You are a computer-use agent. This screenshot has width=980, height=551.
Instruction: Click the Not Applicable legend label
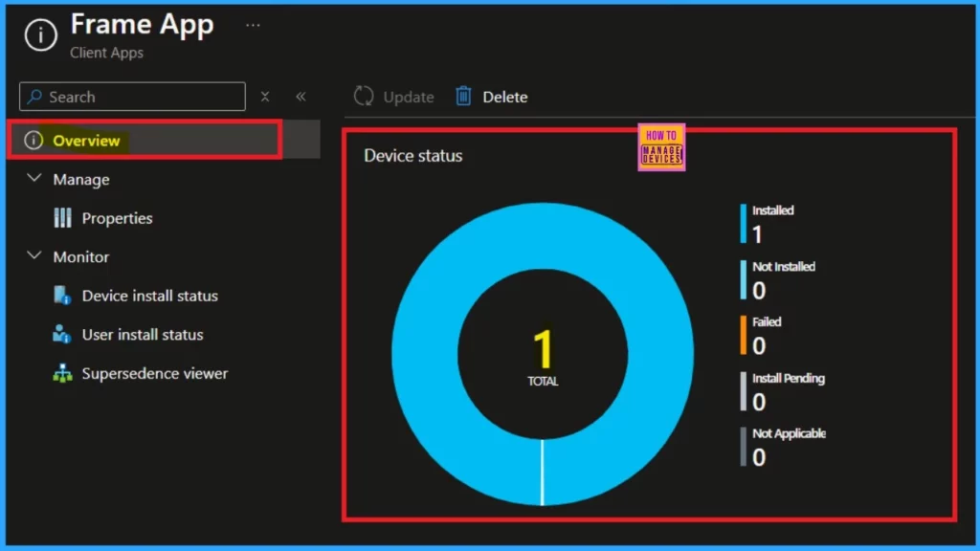coord(789,433)
